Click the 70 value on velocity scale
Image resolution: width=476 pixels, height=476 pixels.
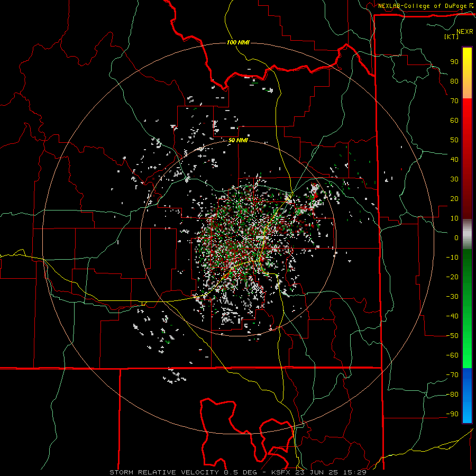pyautogui.click(x=454, y=101)
